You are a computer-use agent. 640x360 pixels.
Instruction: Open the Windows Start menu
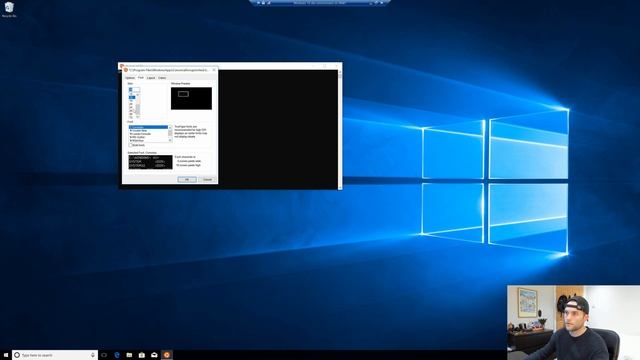6,355
